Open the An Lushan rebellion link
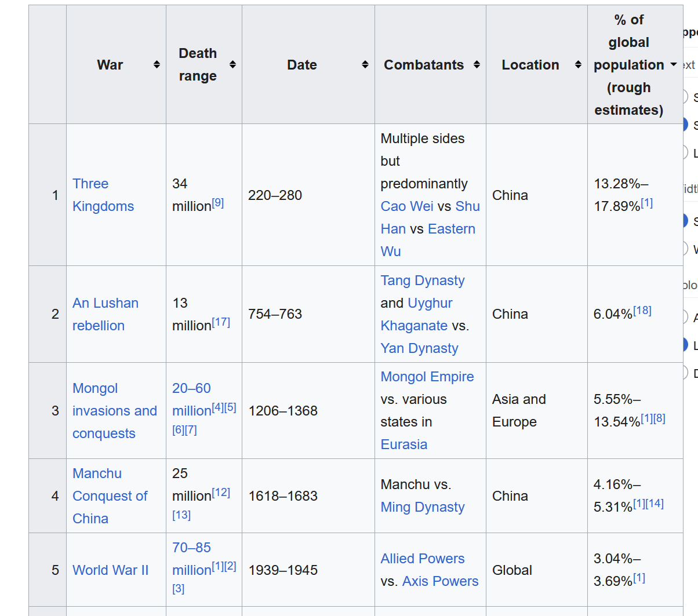 point(106,314)
